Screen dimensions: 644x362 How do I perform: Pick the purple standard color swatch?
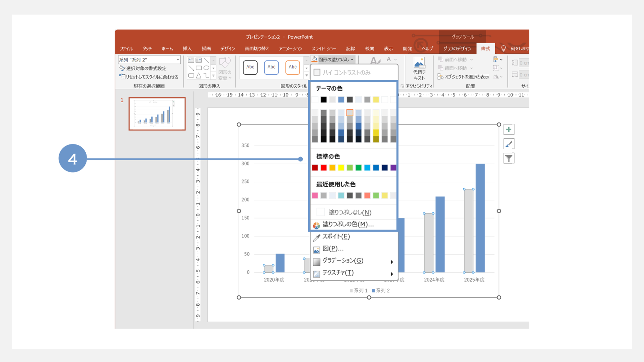click(393, 168)
